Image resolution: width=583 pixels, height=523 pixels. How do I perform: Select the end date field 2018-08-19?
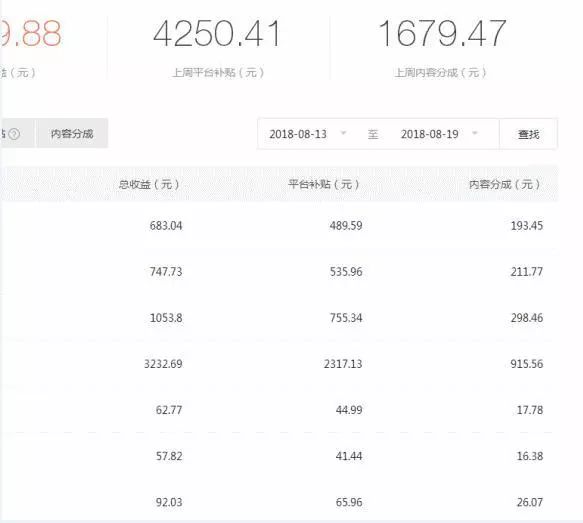[429, 134]
